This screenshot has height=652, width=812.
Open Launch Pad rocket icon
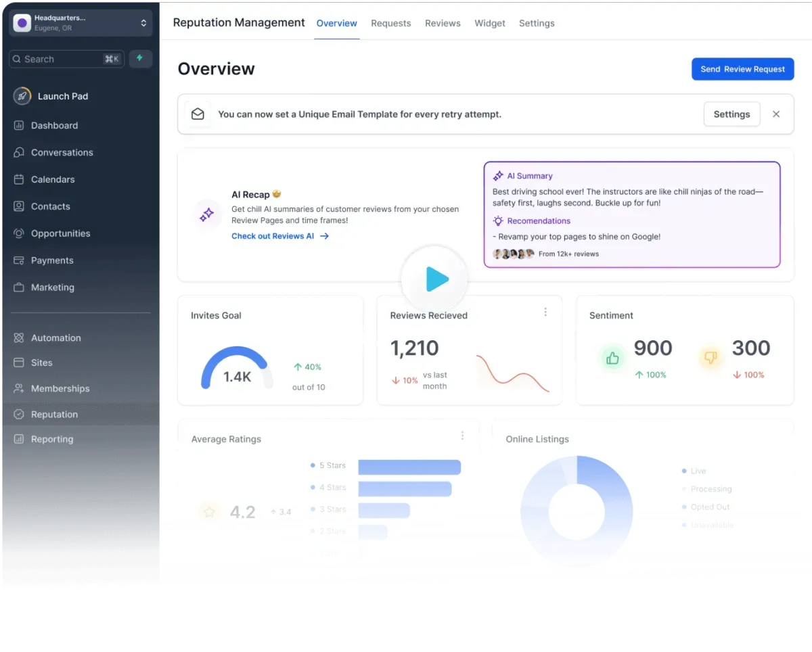22,96
